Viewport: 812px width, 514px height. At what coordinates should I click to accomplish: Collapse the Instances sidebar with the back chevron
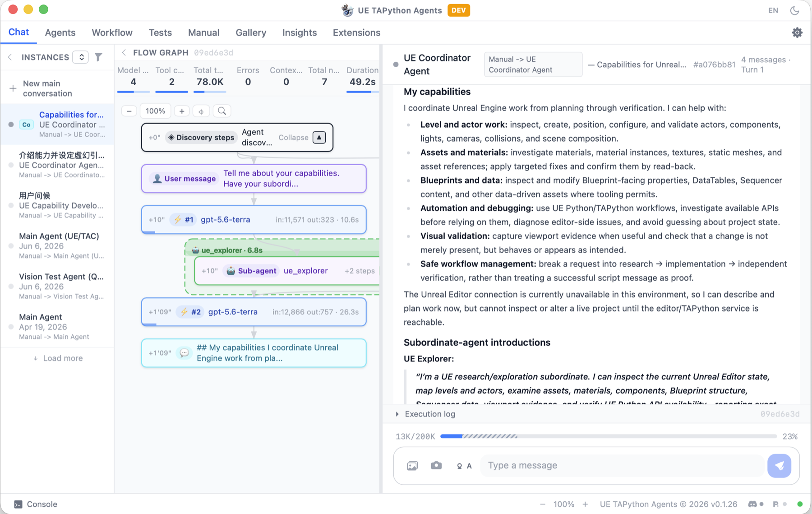[x=10, y=57]
